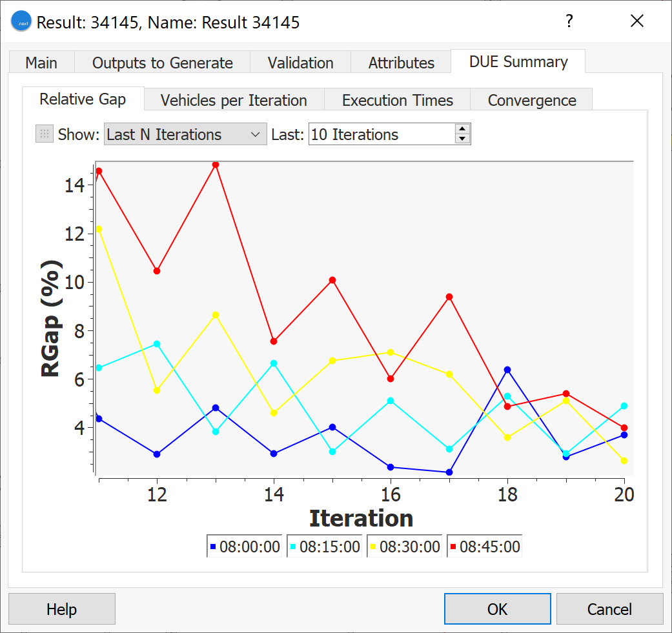Click the grid handle icon beside Show
This screenshot has width=672, height=633.
(45, 134)
